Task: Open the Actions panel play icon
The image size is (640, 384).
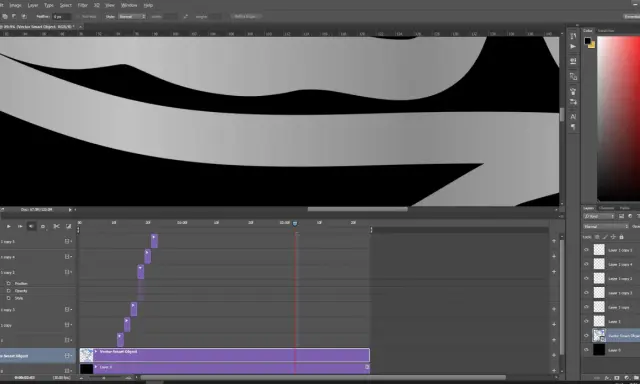Action: point(573,47)
